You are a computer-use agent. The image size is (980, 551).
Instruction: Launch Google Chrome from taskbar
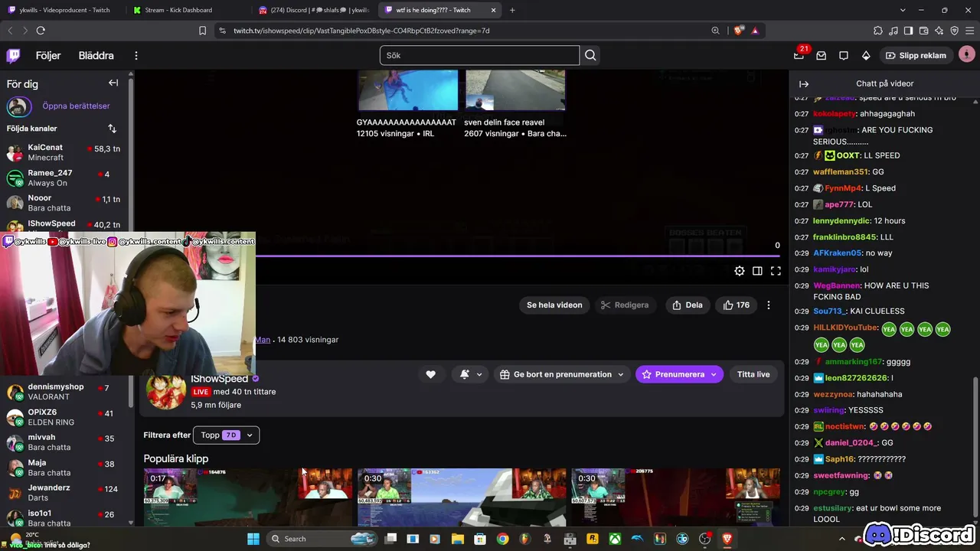tap(502, 539)
